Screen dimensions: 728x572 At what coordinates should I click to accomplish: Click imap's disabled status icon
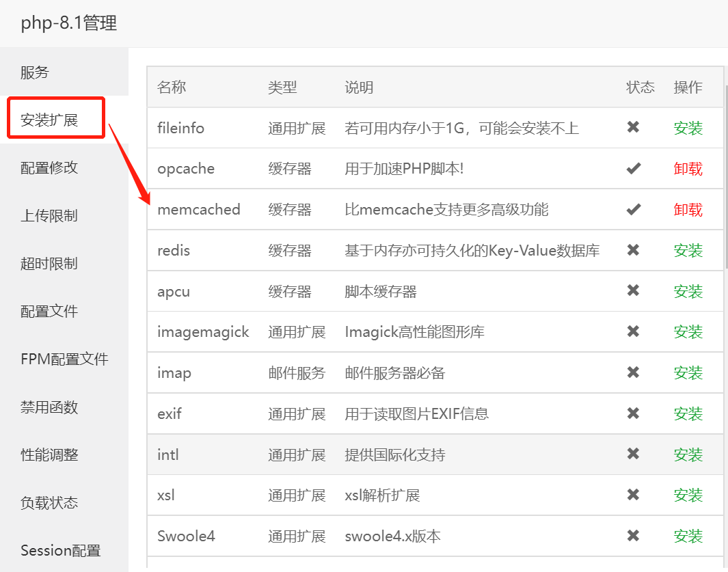(634, 372)
